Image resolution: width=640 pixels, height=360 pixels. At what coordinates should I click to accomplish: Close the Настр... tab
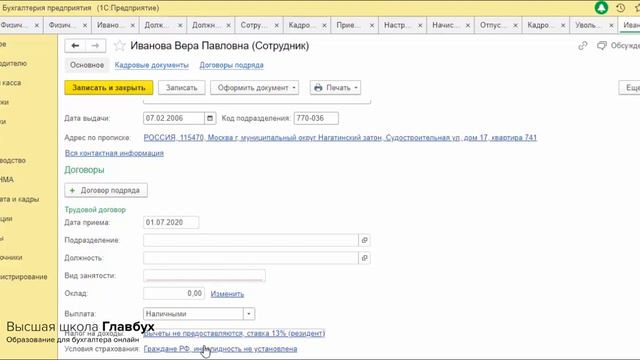[420, 25]
